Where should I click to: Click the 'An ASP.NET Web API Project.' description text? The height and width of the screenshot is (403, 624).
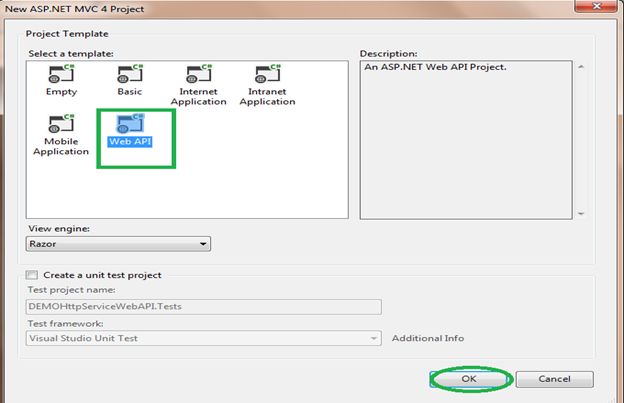(435, 67)
